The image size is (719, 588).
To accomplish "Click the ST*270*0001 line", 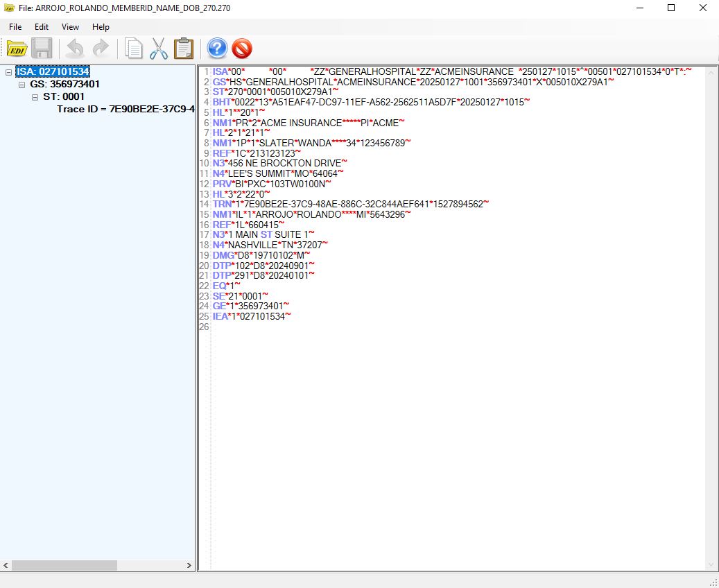I will 275,92.
